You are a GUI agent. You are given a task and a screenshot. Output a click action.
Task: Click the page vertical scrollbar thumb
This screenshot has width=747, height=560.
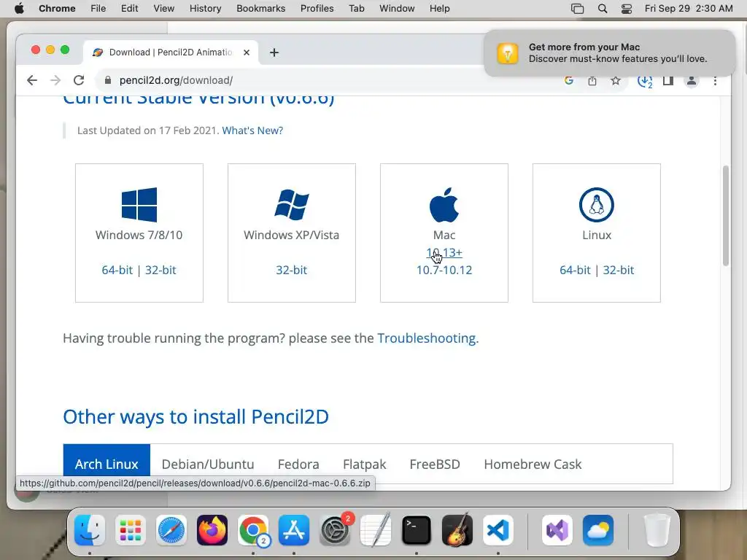(726, 215)
